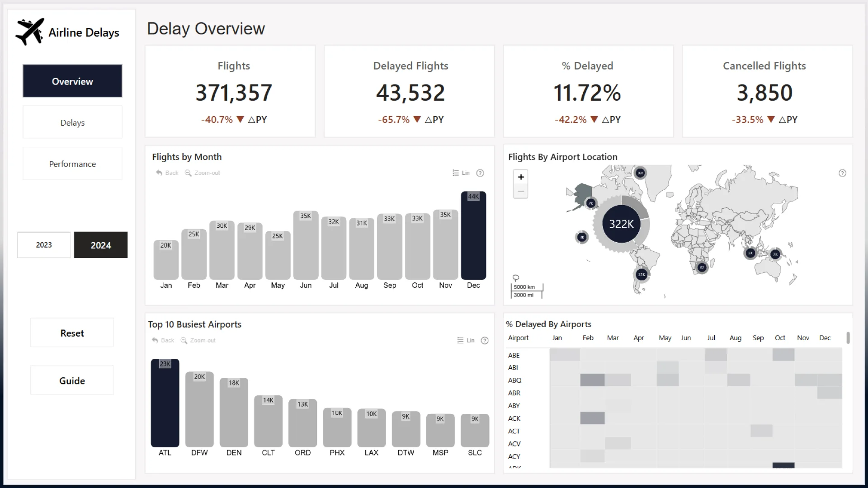Image resolution: width=868 pixels, height=488 pixels.
Task: Click the % Delayed value 11.72%
Action: click(587, 93)
